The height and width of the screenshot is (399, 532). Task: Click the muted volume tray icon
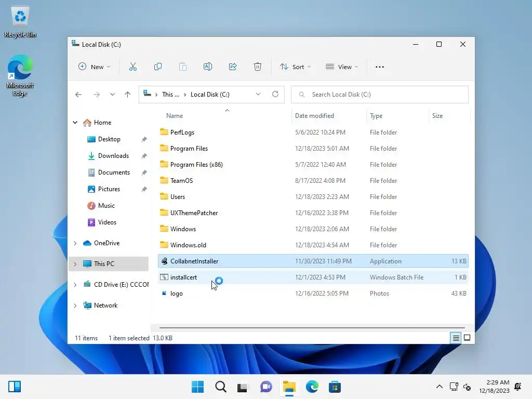(467, 387)
